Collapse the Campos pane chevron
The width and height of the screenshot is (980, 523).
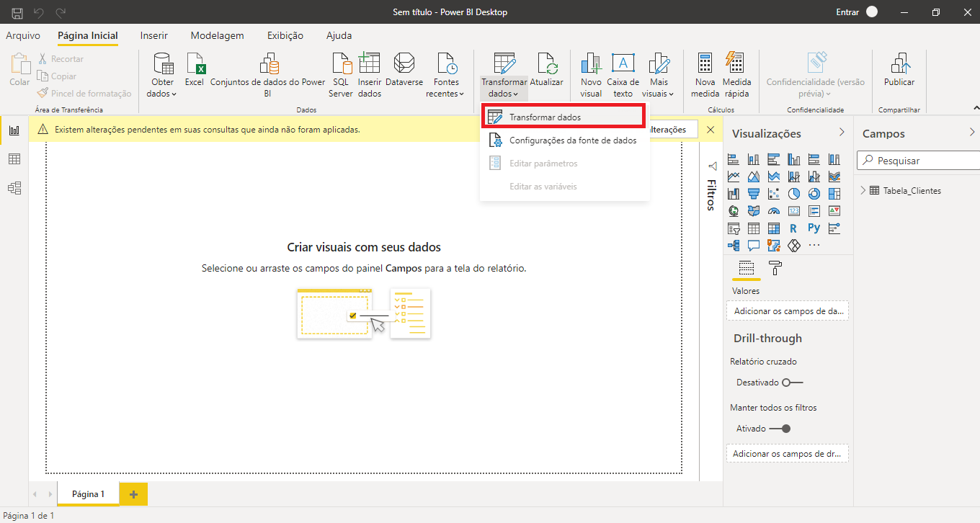(x=973, y=133)
